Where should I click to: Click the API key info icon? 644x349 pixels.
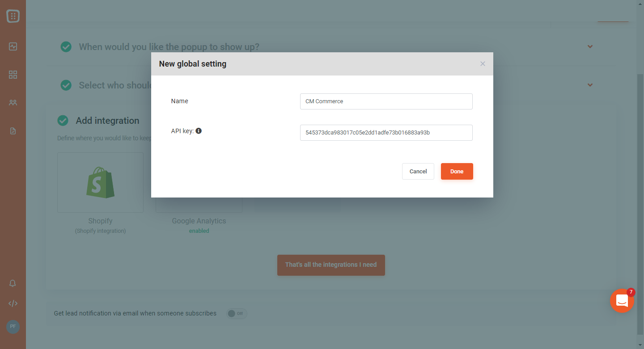pos(199,131)
